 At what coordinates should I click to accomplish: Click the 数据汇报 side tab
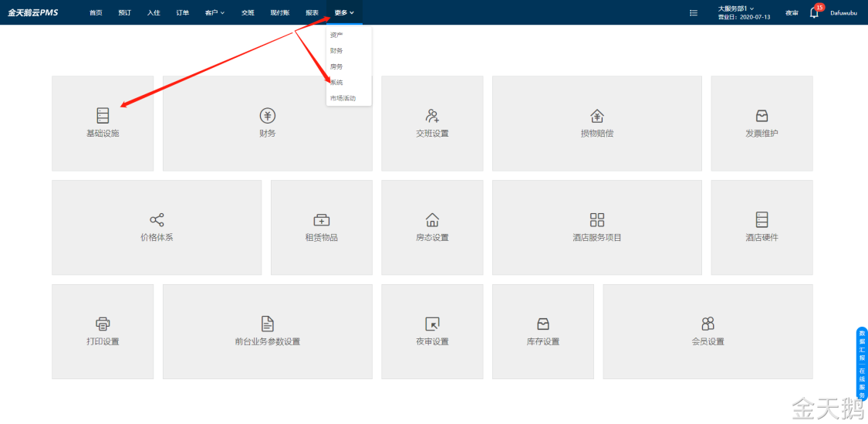click(x=862, y=346)
